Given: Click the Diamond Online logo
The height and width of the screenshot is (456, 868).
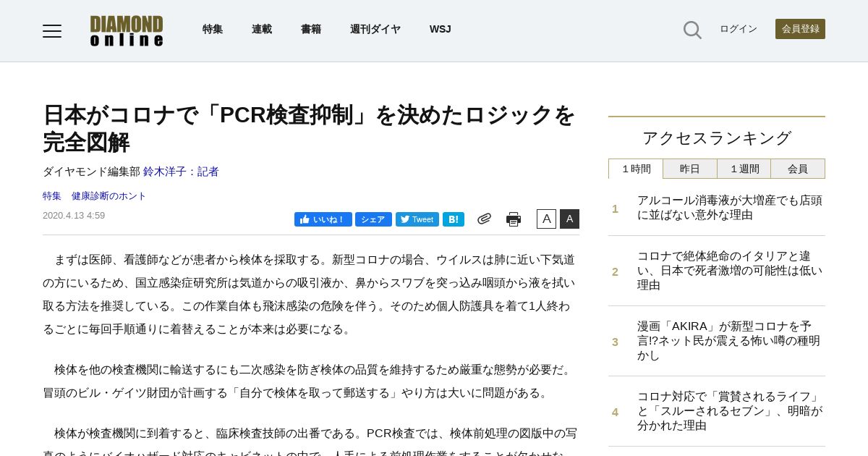Looking at the screenshot, I should tap(127, 30).
